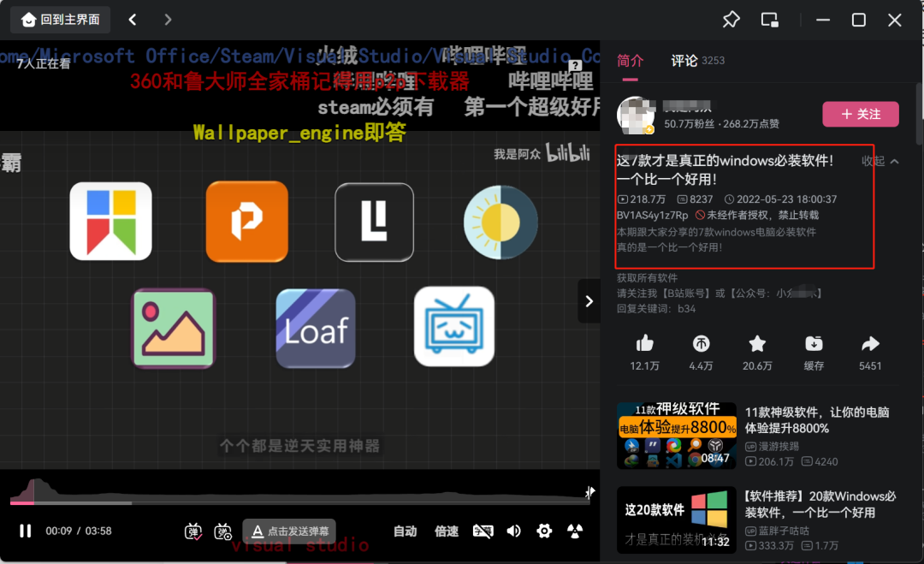Mute the video volume
This screenshot has height=564, width=924.
click(514, 531)
